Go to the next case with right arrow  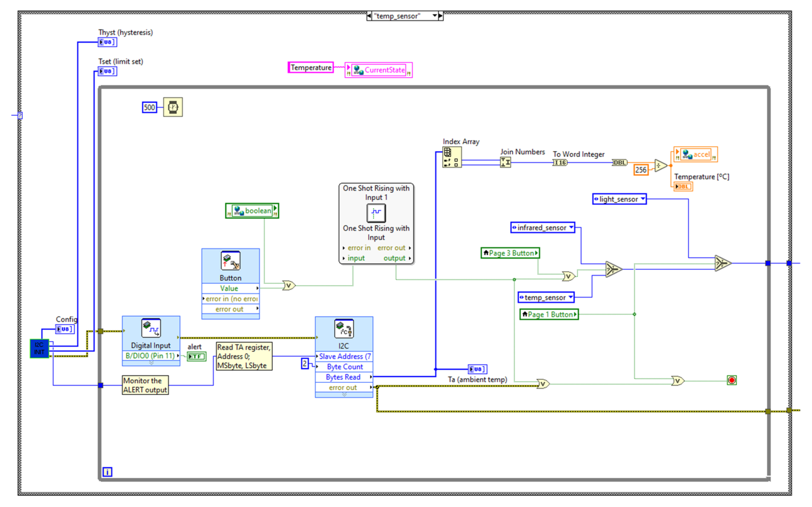click(441, 16)
